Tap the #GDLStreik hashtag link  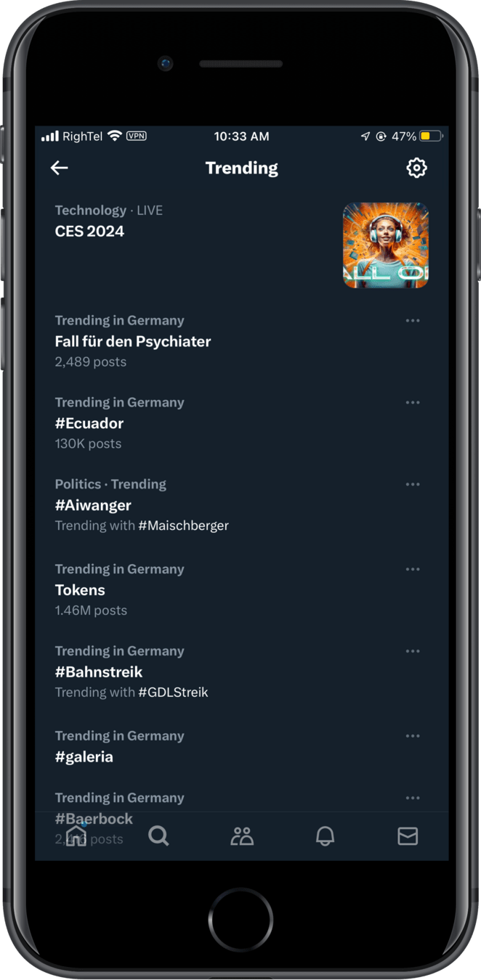click(174, 693)
